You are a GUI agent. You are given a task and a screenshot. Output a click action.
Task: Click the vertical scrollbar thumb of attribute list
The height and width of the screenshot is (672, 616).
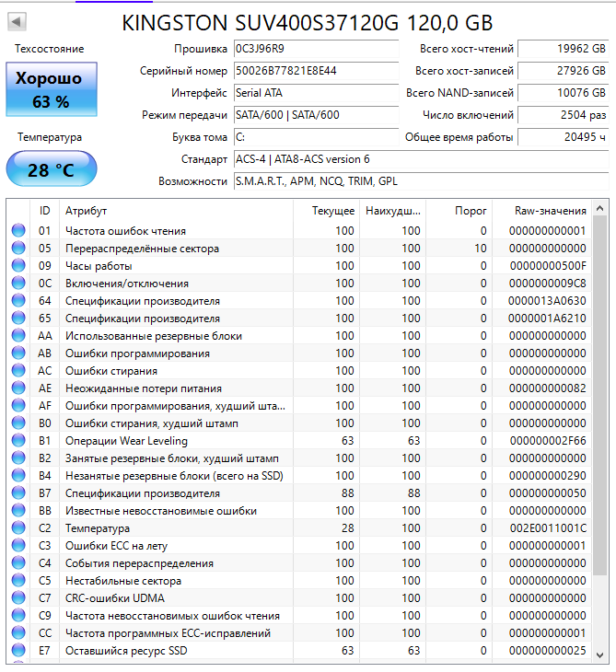click(x=600, y=396)
